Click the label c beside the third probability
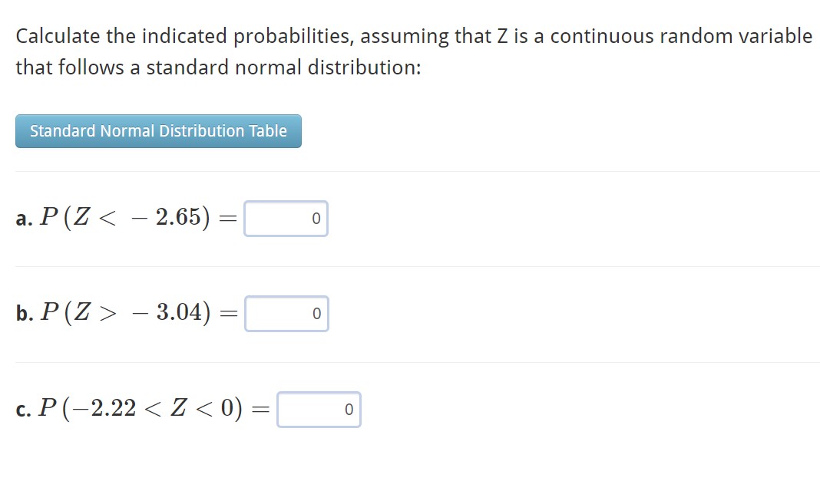The height and width of the screenshot is (504, 820). 22,408
